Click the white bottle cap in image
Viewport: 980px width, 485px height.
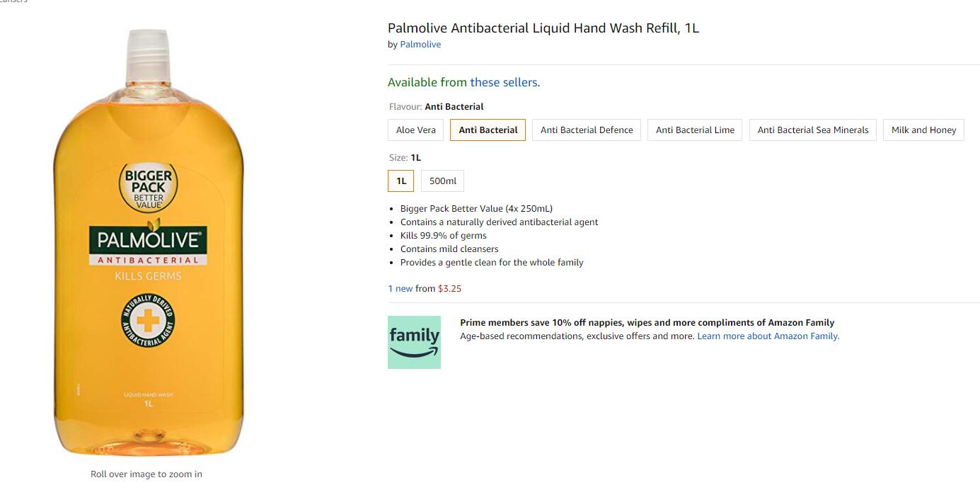[x=148, y=57]
